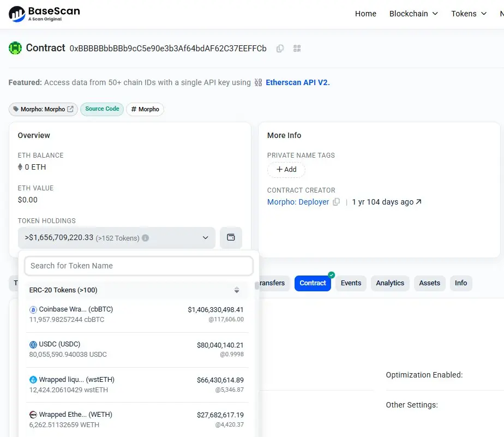Add a private name tag
Viewport: 504px width, 437px height.
click(x=286, y=170)
